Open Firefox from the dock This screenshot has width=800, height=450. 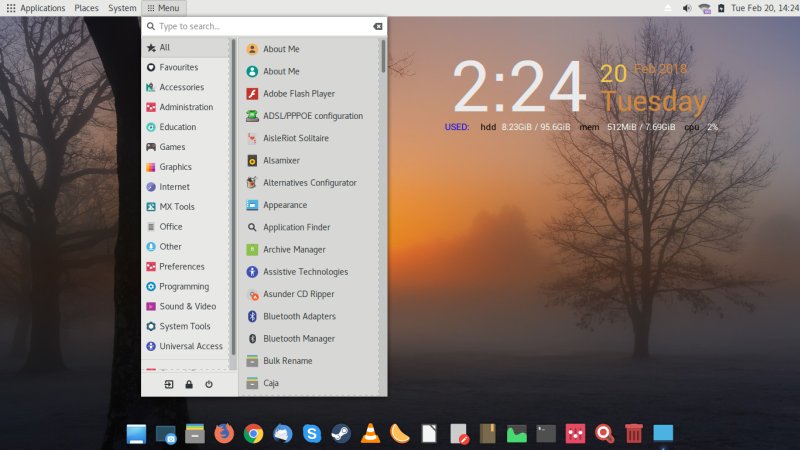[224, 433]
